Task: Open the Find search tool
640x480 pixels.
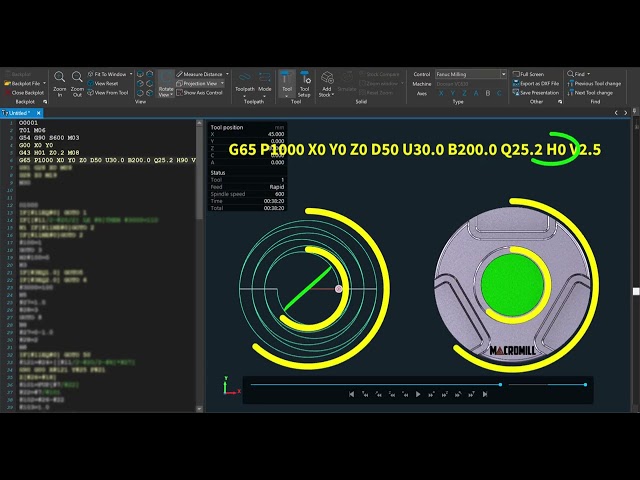Action: 576,74
